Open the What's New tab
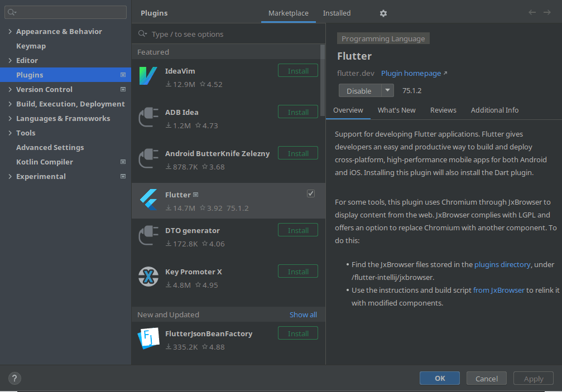562x392 pixels. coord(397,110)
